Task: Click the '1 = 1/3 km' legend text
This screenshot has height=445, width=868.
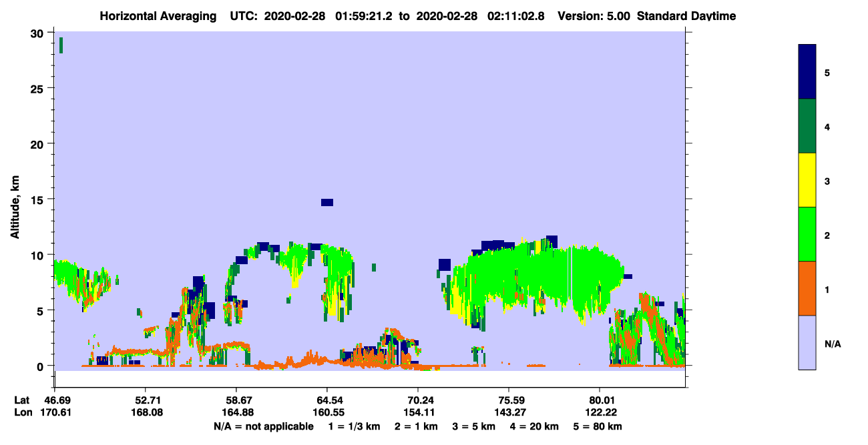Action: pos(355,426)
